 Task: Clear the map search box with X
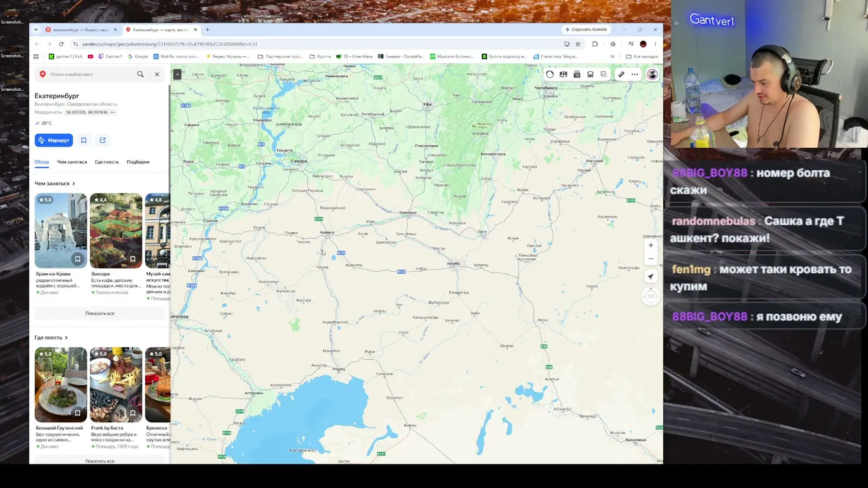point(157,74)
